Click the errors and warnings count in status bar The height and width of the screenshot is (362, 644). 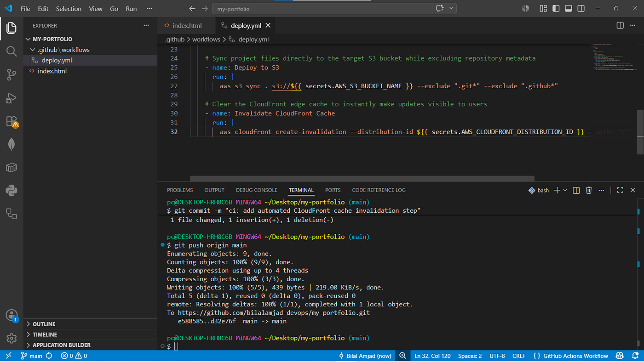74,356
